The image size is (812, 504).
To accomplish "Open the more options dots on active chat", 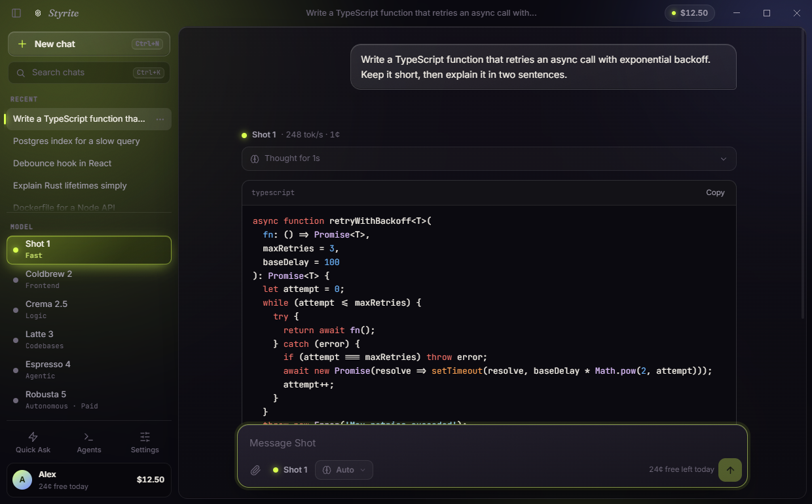I will tap(160, 119).
